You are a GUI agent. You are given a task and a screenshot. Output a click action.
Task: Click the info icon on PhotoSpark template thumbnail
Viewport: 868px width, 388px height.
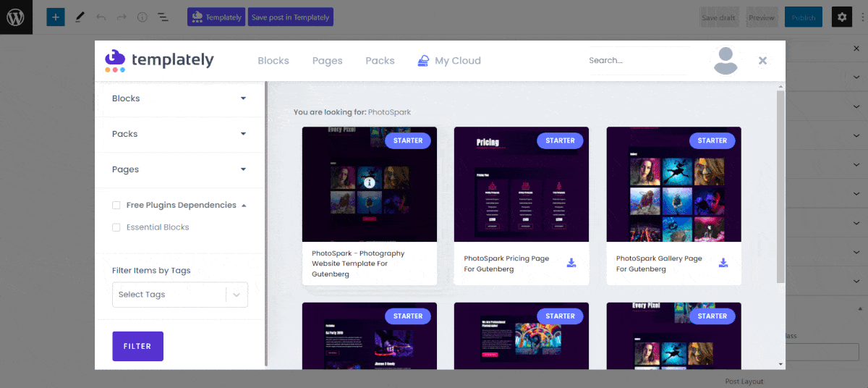pyautogui.click(x=370, y=183)
